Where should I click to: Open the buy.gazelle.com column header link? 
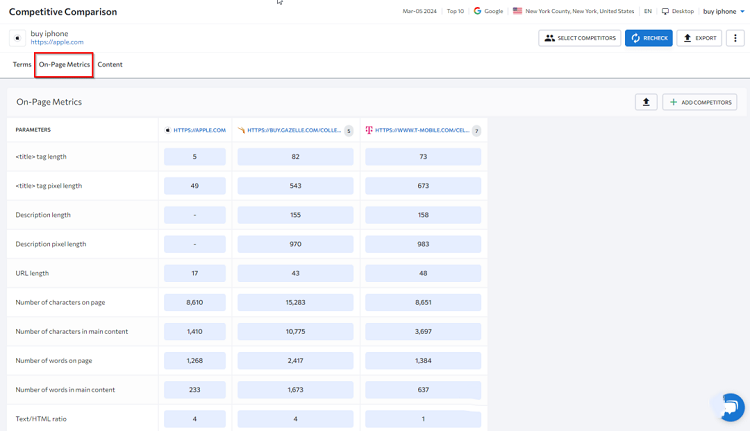click(x=294, y=130)
